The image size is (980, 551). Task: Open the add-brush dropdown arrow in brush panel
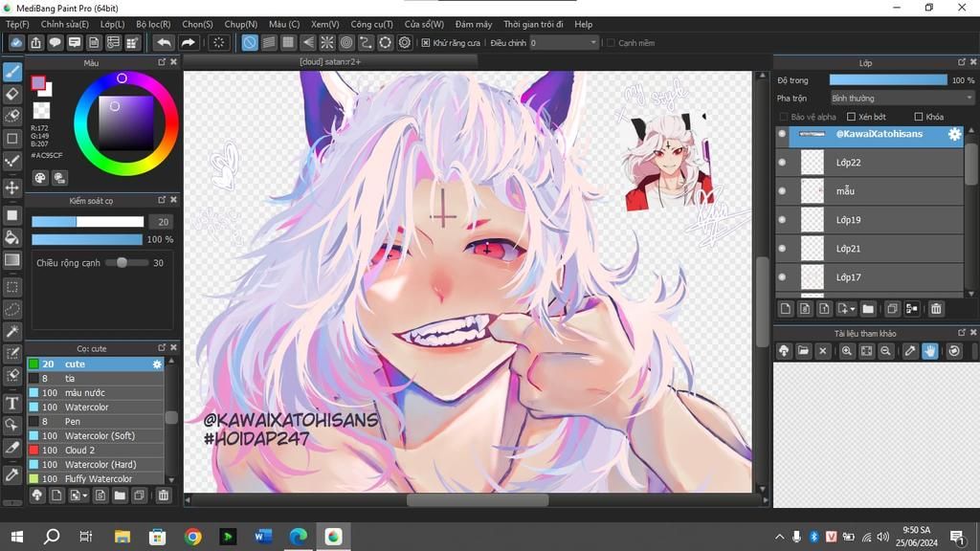coord(84,496)
